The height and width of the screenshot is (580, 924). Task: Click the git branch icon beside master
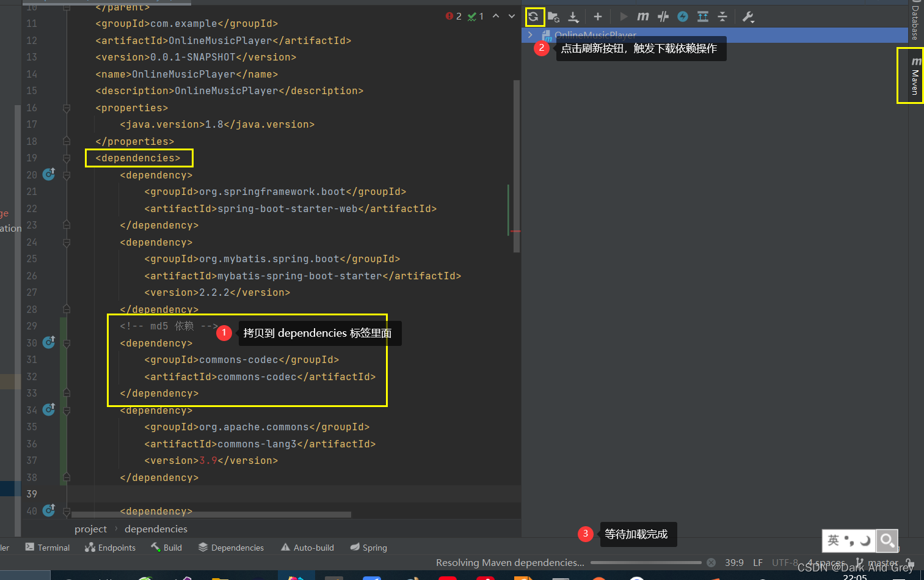point(860,562)
